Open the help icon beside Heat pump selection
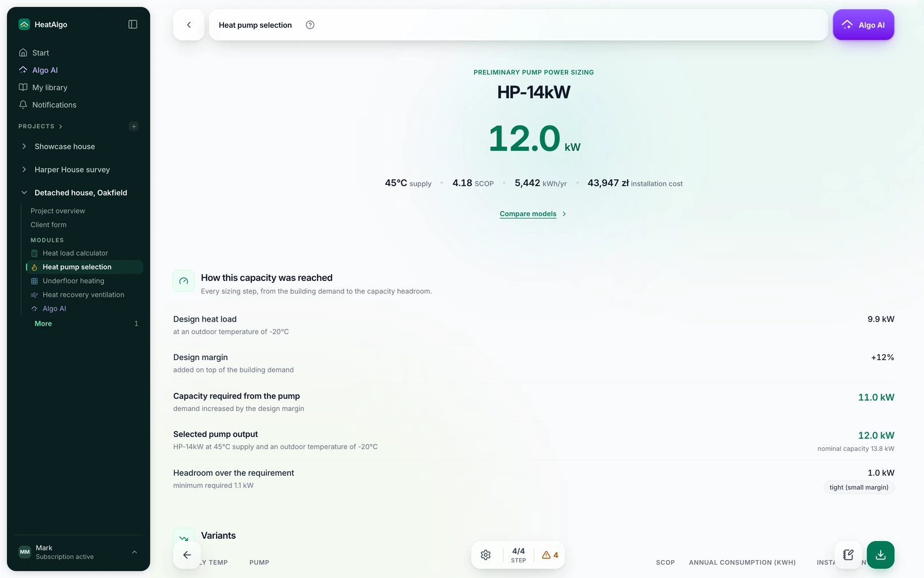The height and width of the screenshot is (578, 924). tap(310, 25)
